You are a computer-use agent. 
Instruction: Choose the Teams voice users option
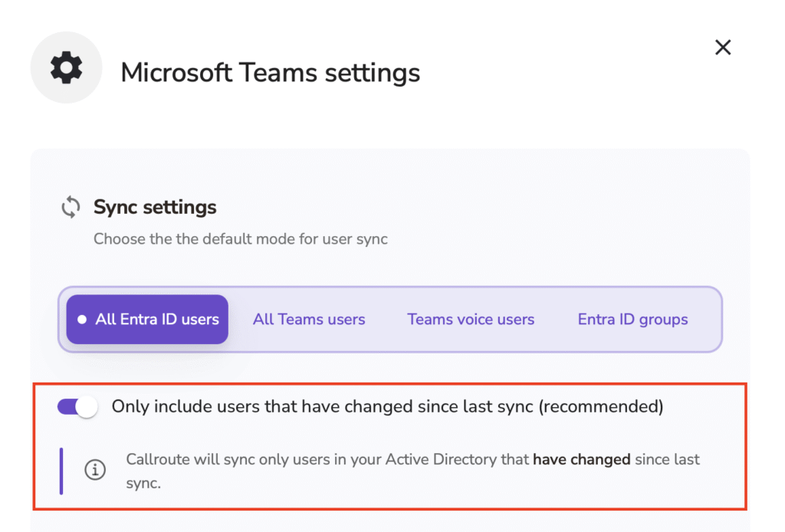click(471, 320)
